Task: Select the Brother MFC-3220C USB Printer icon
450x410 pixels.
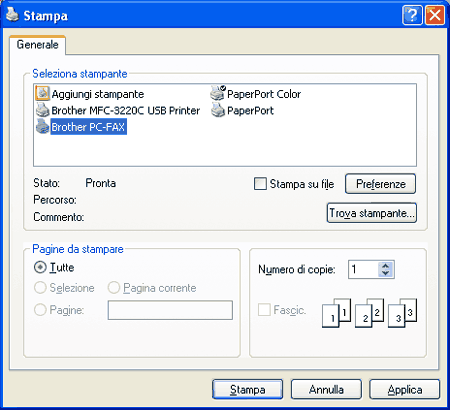Action: click(x=43, y=110)
